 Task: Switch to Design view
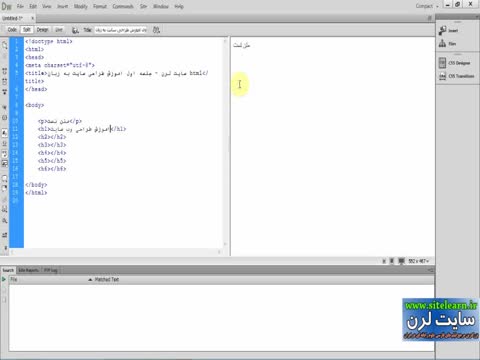tap(42, 30)
